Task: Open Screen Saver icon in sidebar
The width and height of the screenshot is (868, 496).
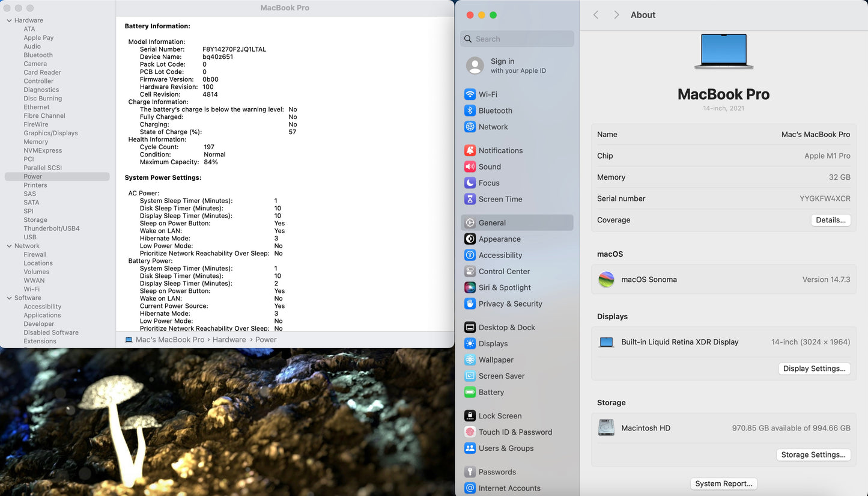Action: pos(470,376)
